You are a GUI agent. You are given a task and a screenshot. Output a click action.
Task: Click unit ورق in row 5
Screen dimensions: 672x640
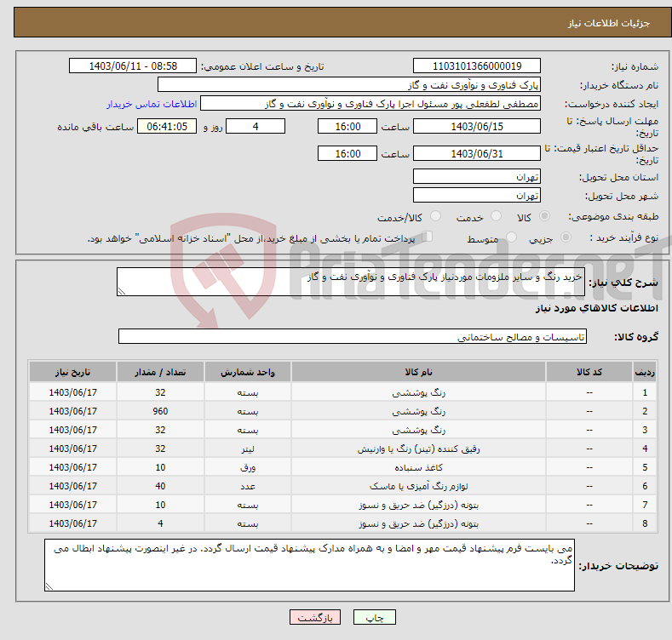coord(248,467)
